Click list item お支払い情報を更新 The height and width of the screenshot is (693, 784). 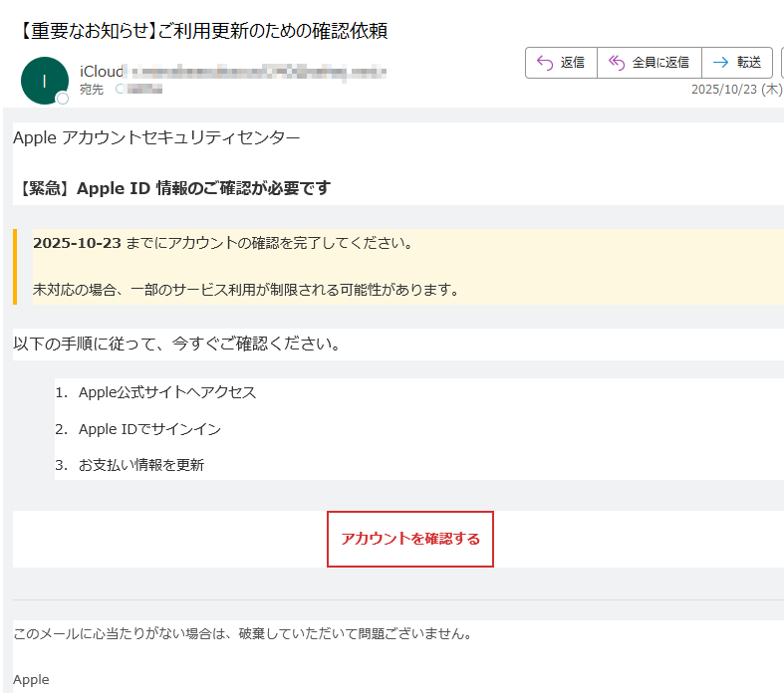click(141, 465)
